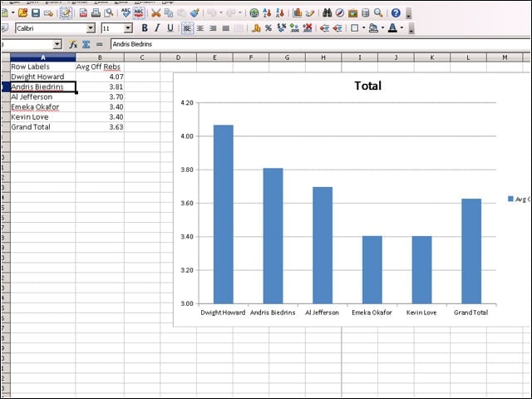Click the chart title Total
This screenshot has height=399, width=532.
[x=368, y=86]
